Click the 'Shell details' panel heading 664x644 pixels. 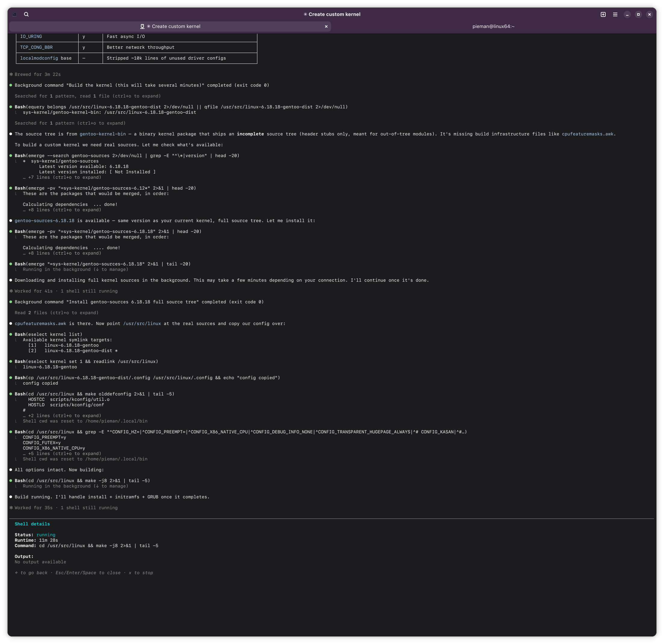pos(32,524)
